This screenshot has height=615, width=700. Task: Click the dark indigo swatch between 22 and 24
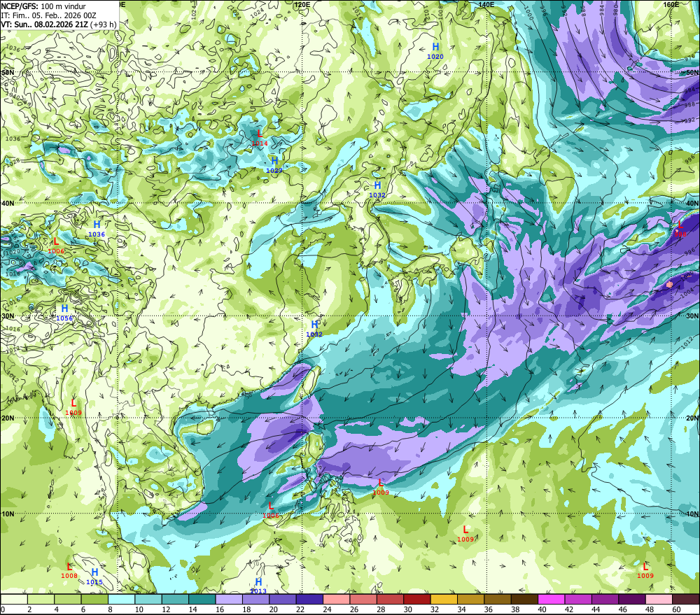pos(309,599)
